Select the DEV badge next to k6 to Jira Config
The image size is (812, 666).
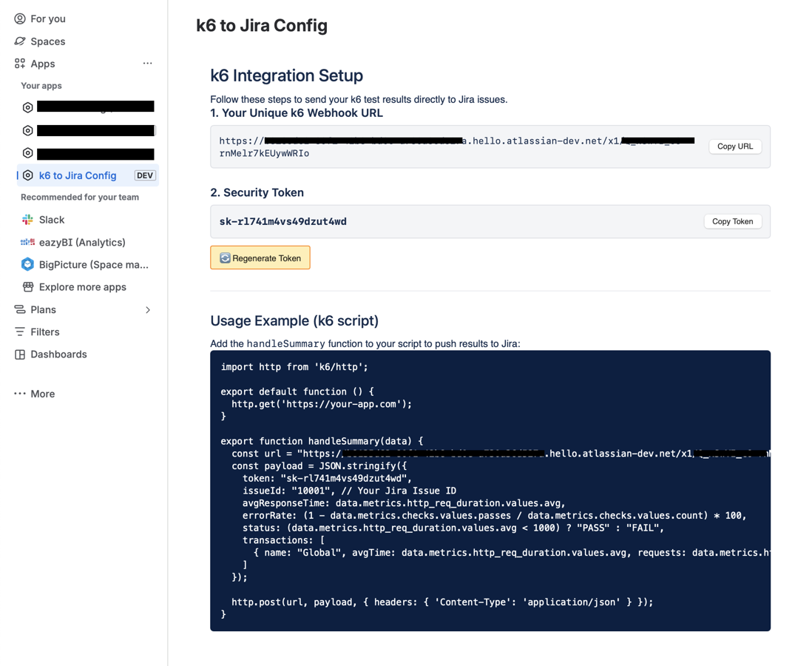(145, 175)
